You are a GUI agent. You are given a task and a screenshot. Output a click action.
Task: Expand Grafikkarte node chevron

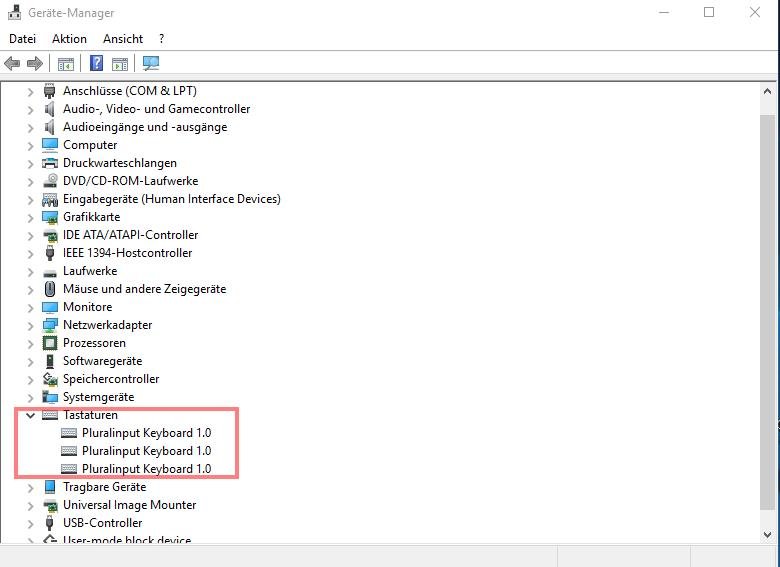pos(30,217)
